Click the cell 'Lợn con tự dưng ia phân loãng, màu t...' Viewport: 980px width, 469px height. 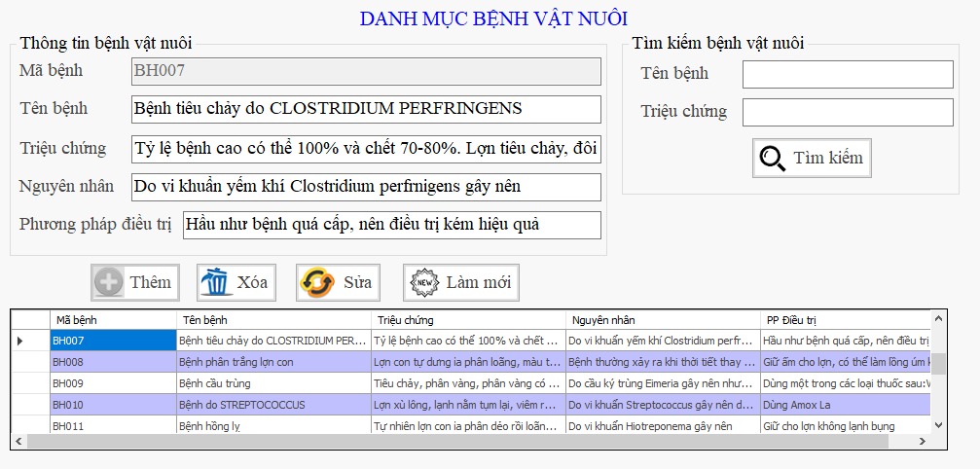[469, 362]
